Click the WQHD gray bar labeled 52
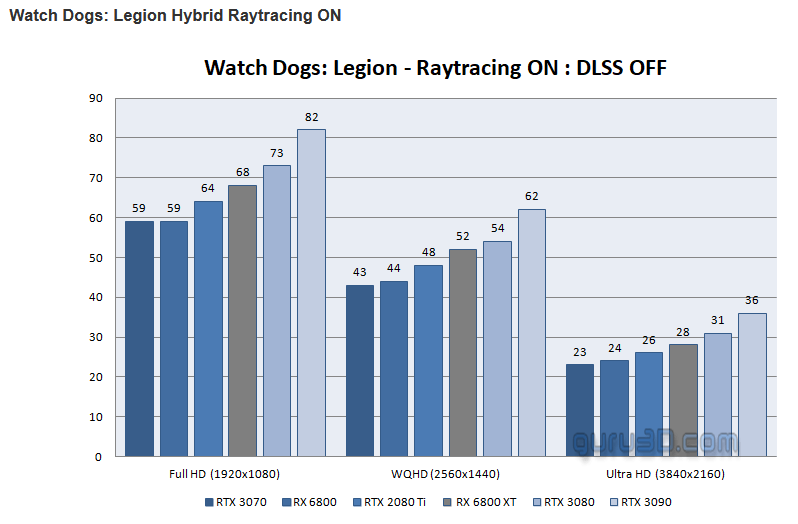Viewport: 798px width, 524px height. coord(463,353)
